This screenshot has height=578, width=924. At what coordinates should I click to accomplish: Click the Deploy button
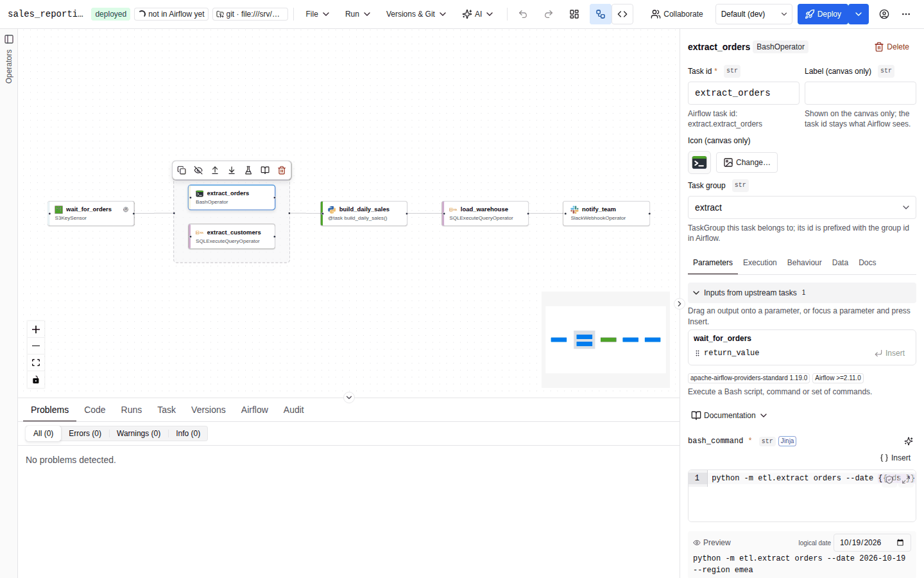pyautogui.click(x=823, y=14)
